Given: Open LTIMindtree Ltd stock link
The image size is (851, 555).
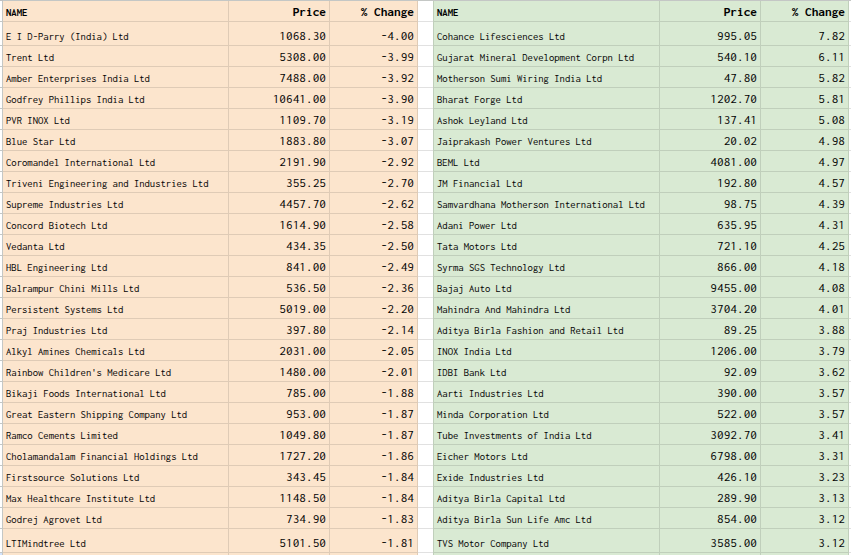Looking at the screenshot, I should coord(46,544).
